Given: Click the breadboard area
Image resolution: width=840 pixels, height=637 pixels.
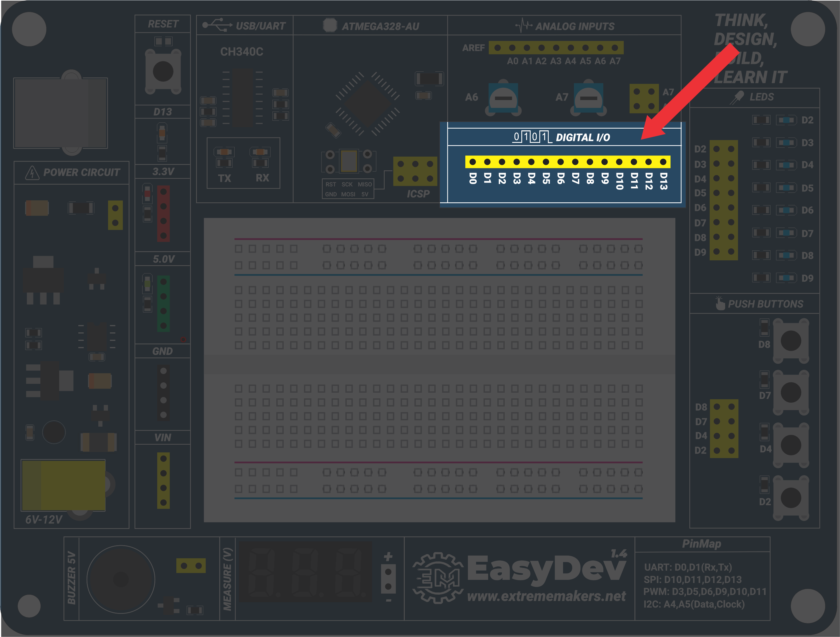Looking at the screenshot, I should click(x=439, y=370).
